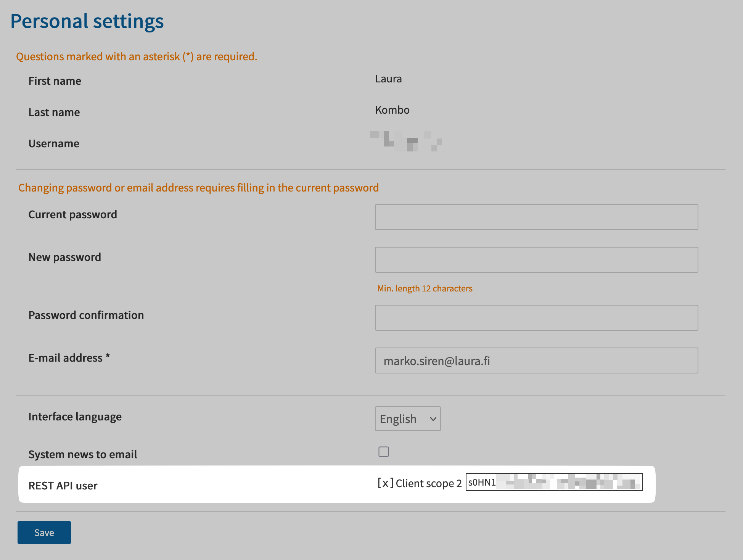Click the English dropdown chevron arrow
This screenshot has height=560, width=743.
tap(433, 419)
